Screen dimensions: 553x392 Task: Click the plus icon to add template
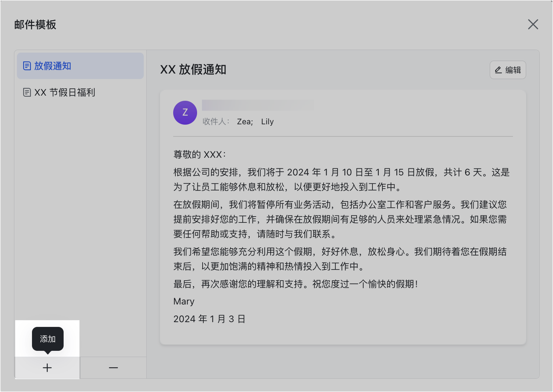pyautogui.click(x=47, y=368)
